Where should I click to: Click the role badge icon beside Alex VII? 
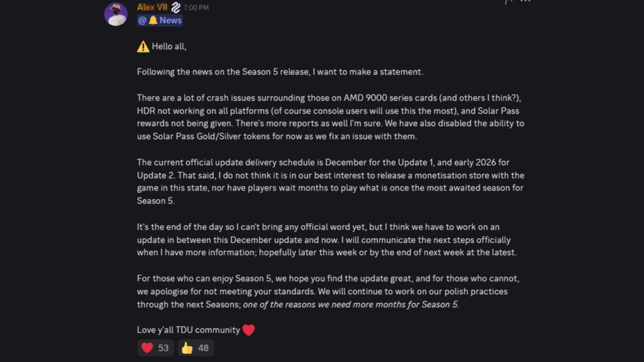tap(176, 8)
